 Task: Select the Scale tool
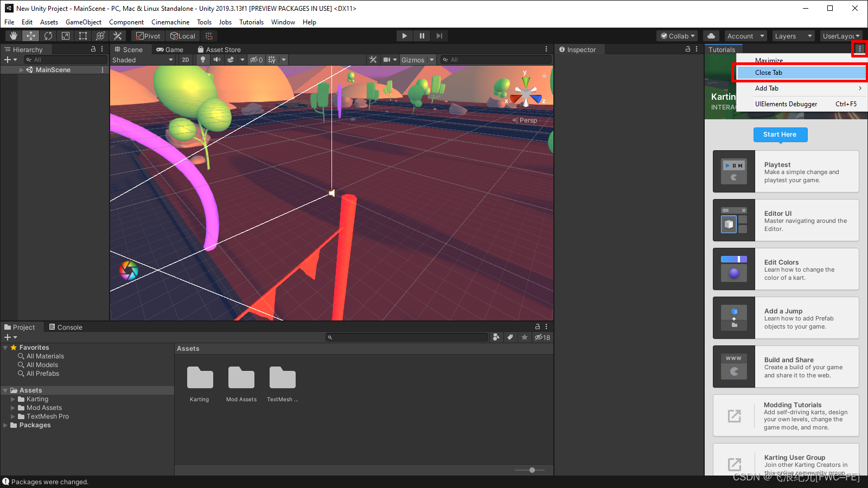(x=66, y=36)
